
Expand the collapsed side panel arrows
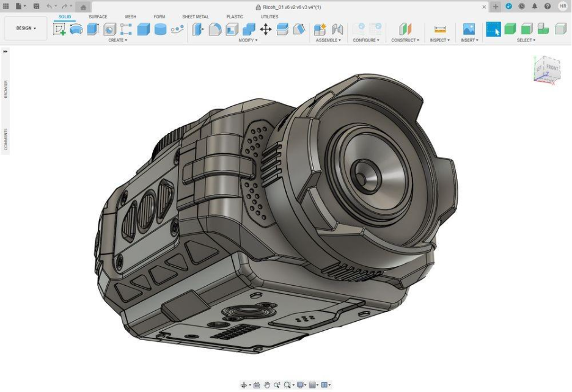5,51
